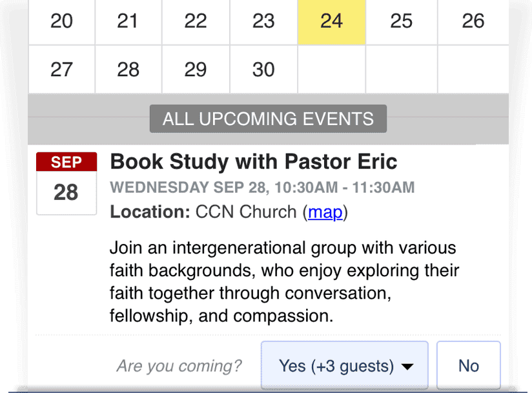The image size is (532, 393).
Task: Select date 25 in the calendar
Action: click(401, 21)
